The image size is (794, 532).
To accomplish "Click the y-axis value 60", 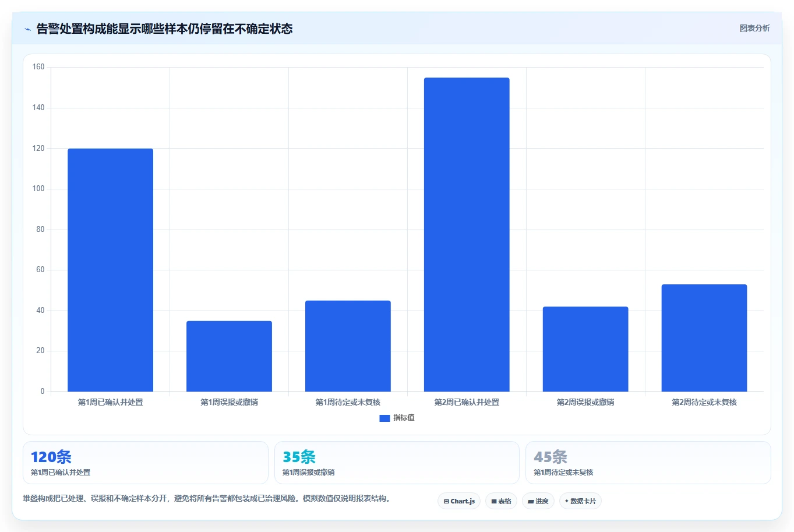I will click(40, 270).
